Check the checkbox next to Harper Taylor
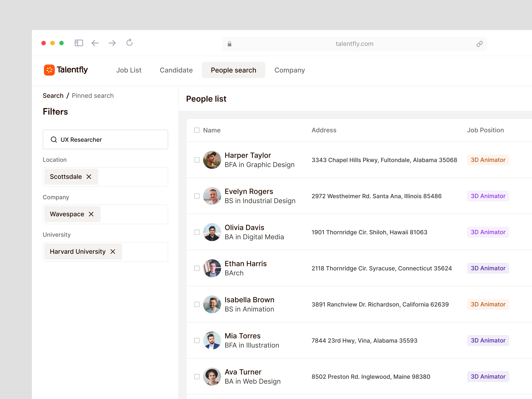The height and width of the screenshot is (399, 532). (197, 160)
